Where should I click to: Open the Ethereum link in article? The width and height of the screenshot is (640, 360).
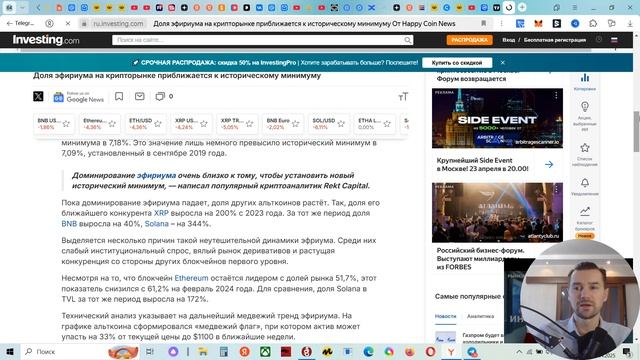191,278
